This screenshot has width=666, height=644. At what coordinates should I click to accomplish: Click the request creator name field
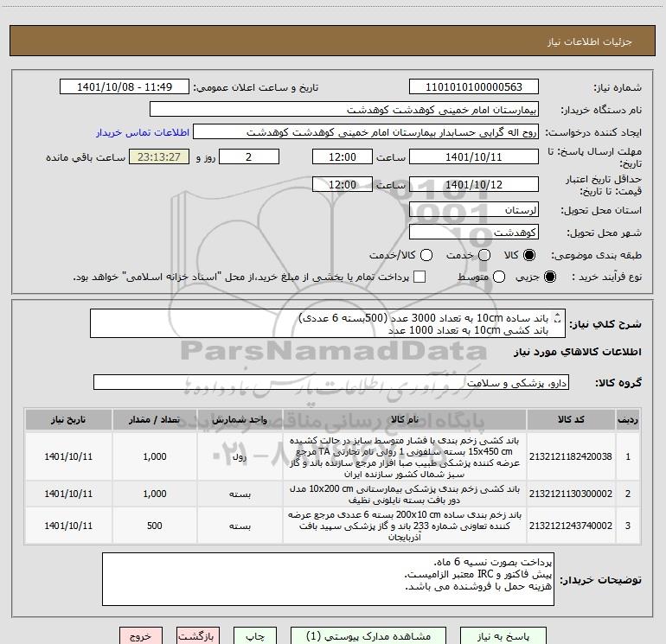point(366,132)
